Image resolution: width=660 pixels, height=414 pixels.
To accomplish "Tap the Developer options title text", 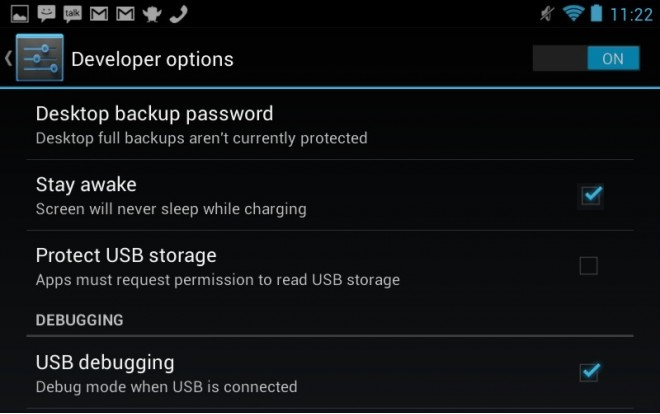I will point(152,59).
